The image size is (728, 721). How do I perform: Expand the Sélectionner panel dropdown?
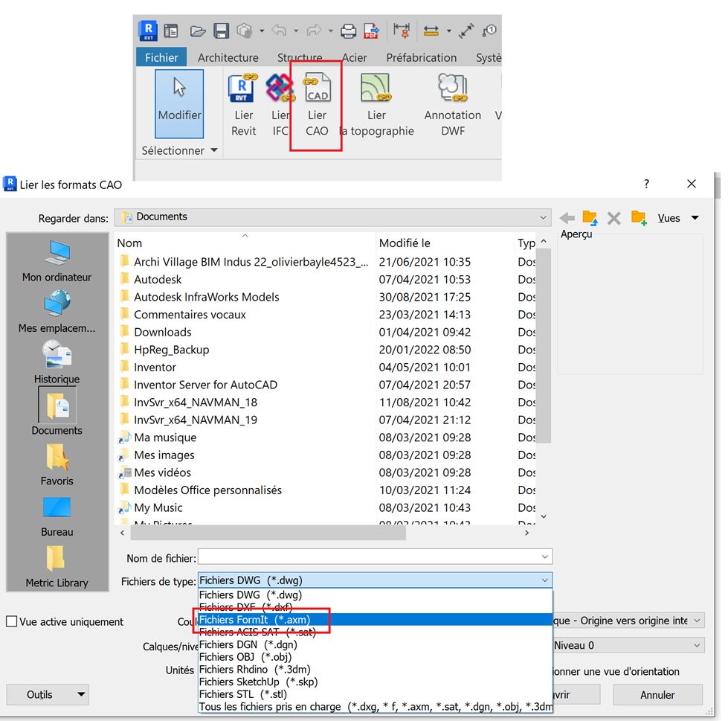(214, 150)
